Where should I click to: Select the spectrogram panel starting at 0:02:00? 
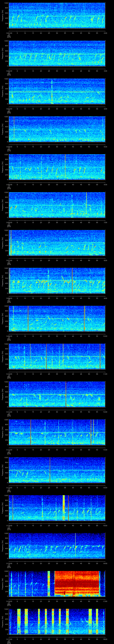pos(57,53)
